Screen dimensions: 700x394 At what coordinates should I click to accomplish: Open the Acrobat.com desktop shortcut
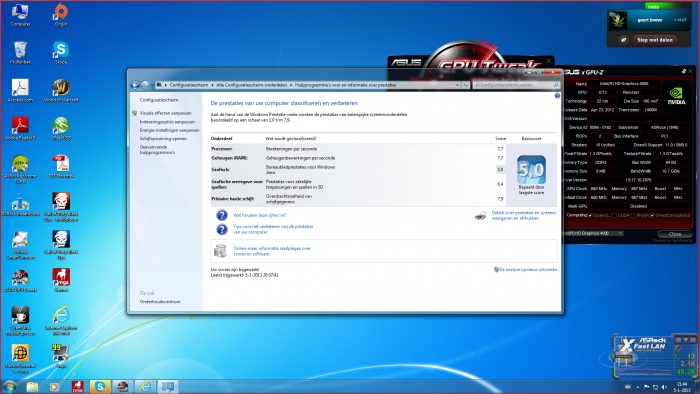(x=20, y=91)
